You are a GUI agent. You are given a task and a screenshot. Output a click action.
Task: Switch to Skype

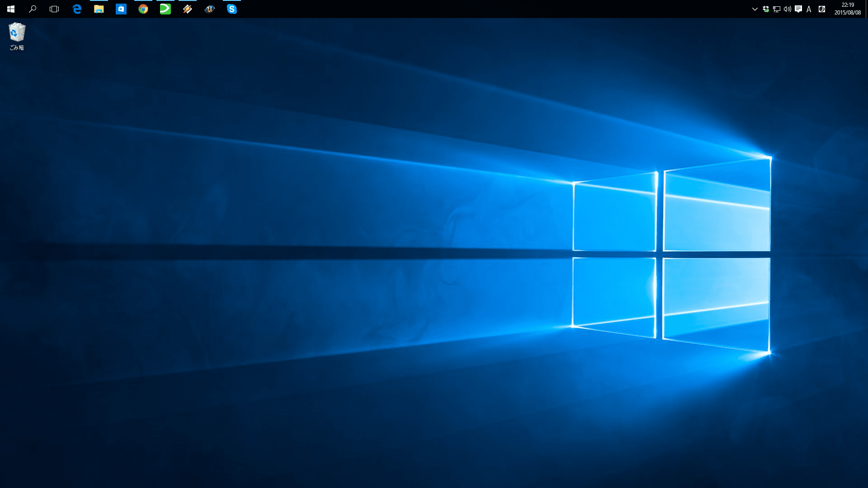232,9
